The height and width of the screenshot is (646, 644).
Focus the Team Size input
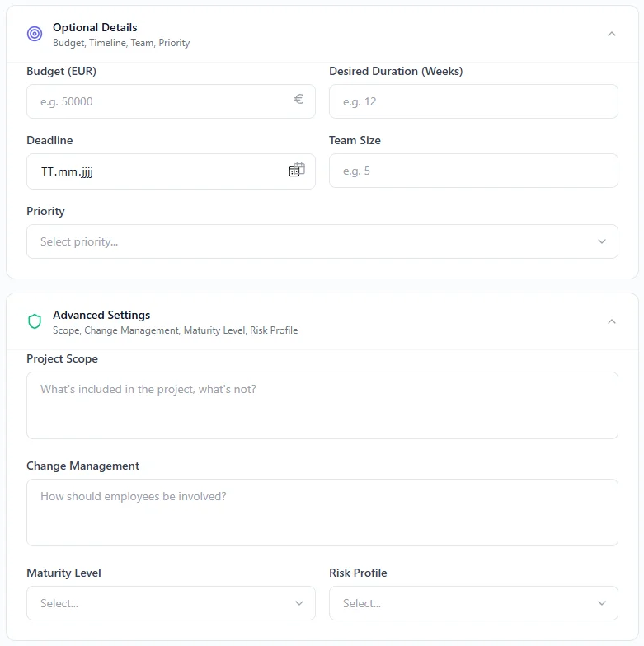click(x=473, y=171)
